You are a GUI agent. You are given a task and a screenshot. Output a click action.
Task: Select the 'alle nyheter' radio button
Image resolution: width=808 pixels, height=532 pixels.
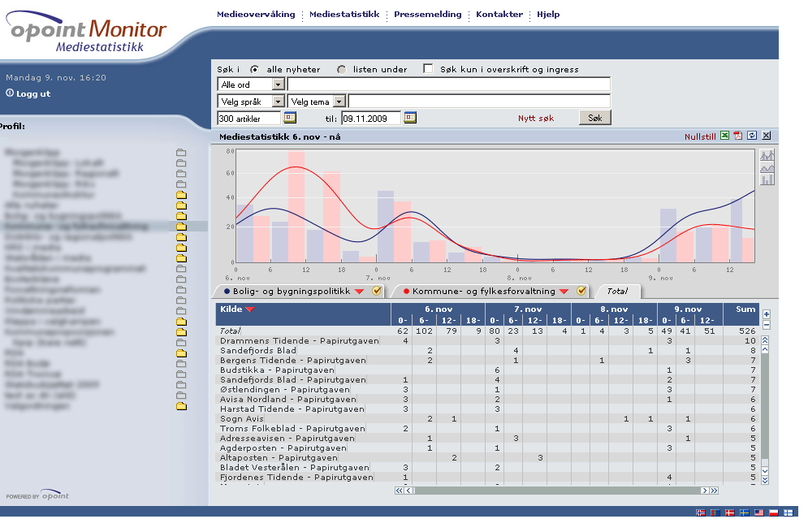(x=255, y=69)
